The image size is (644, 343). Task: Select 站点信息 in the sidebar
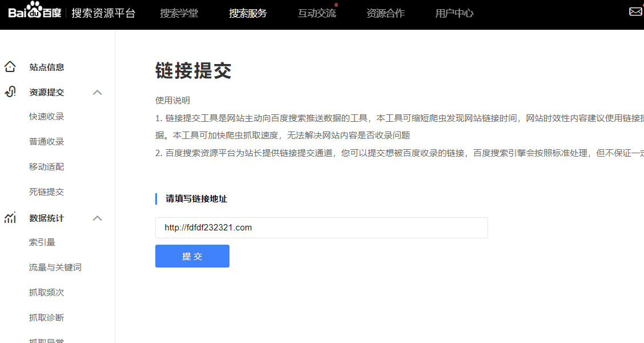(x=47, y=67)
